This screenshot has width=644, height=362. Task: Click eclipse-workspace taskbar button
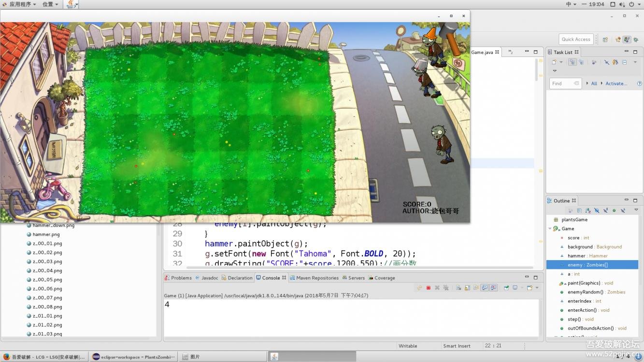pos(134,357)
